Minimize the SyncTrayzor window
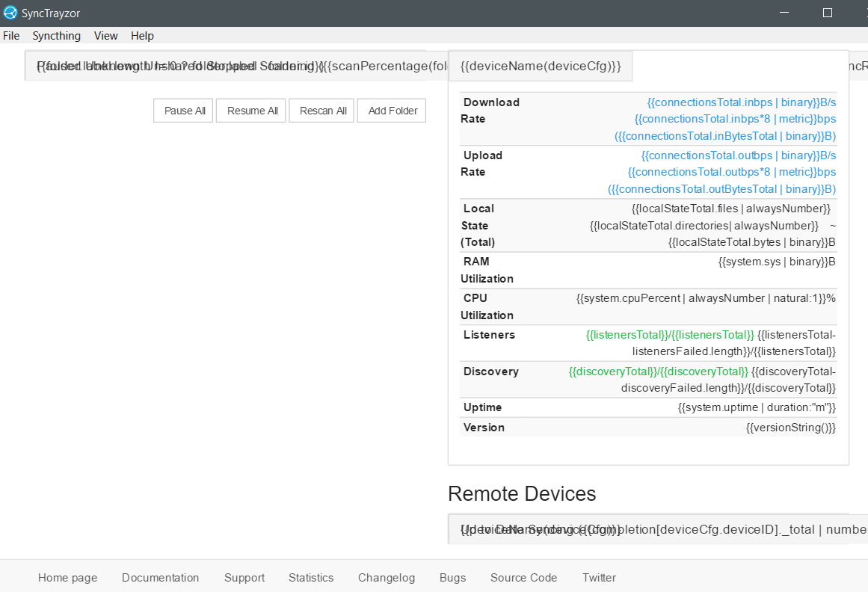 click(784, 13)
